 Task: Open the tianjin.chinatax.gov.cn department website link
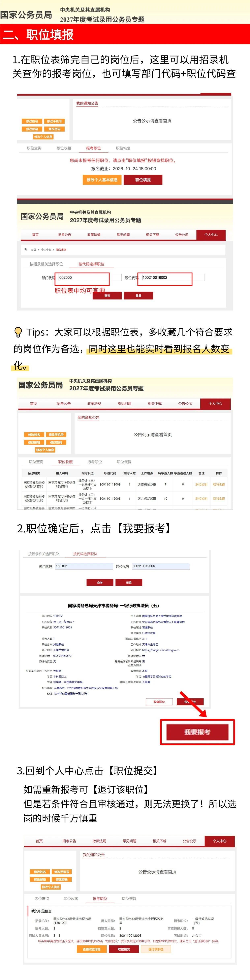pyautogui.click(x=161, y=650)
